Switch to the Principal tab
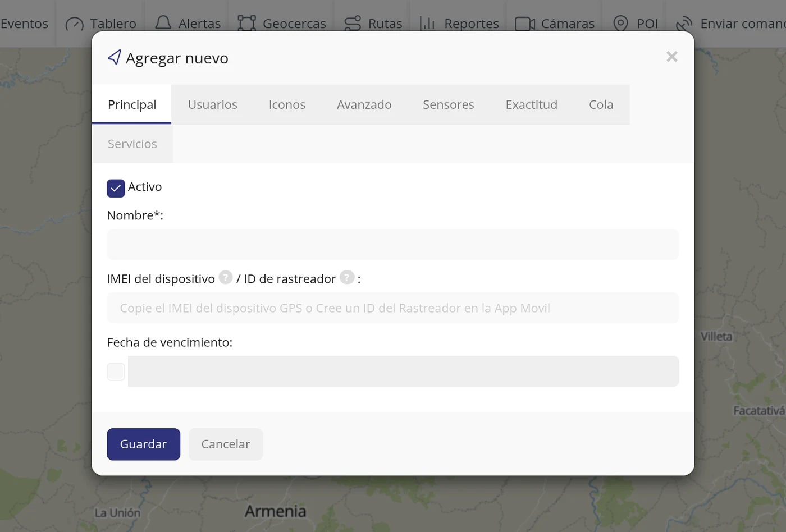 132,104
